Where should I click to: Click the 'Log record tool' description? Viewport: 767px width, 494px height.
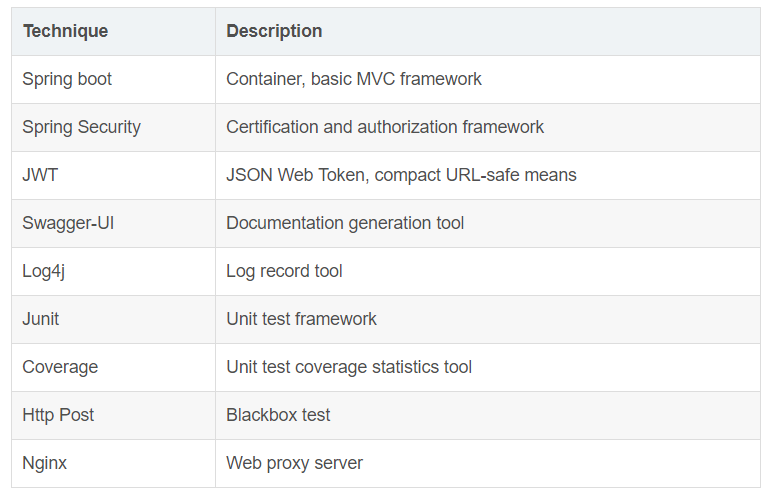(x=284, y=271)
